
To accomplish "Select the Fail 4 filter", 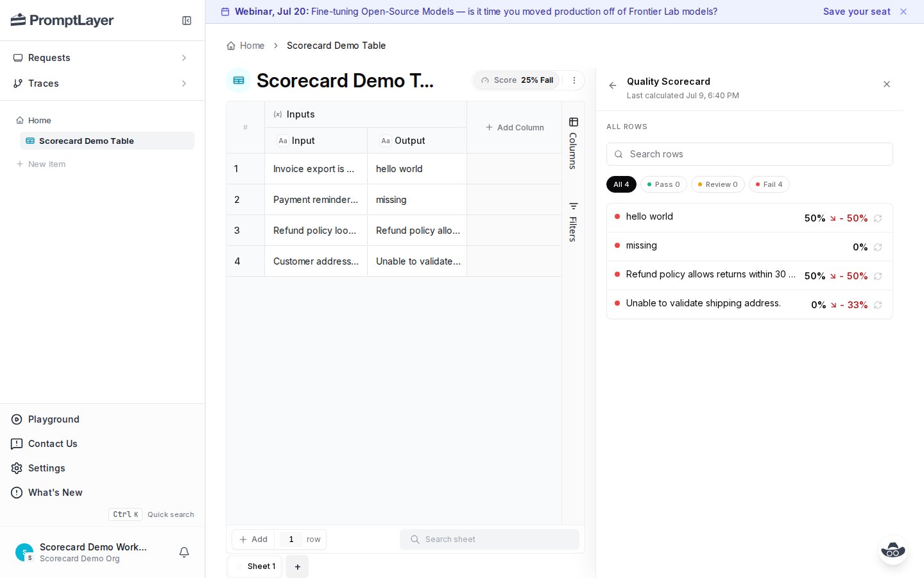I will pyautogui.click(x=769, y=184).
